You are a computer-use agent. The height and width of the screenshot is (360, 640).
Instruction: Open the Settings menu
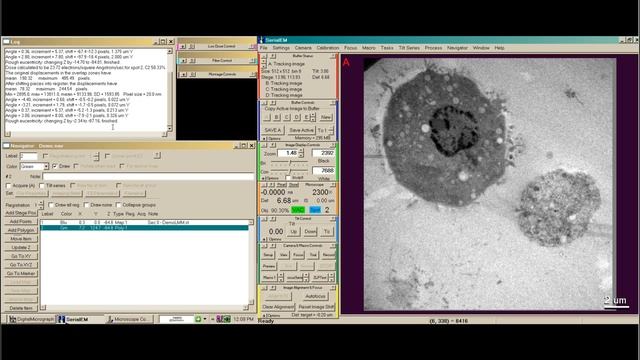tap(281, 48)
